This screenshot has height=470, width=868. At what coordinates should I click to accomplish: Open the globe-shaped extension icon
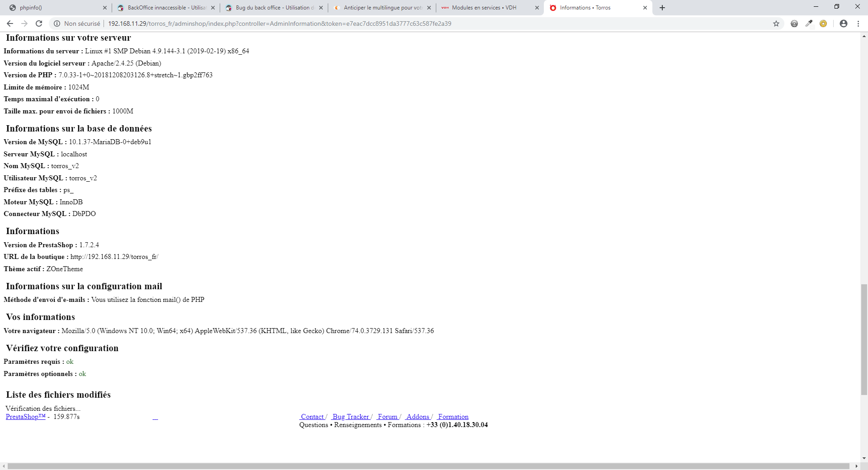pos(794,23)
